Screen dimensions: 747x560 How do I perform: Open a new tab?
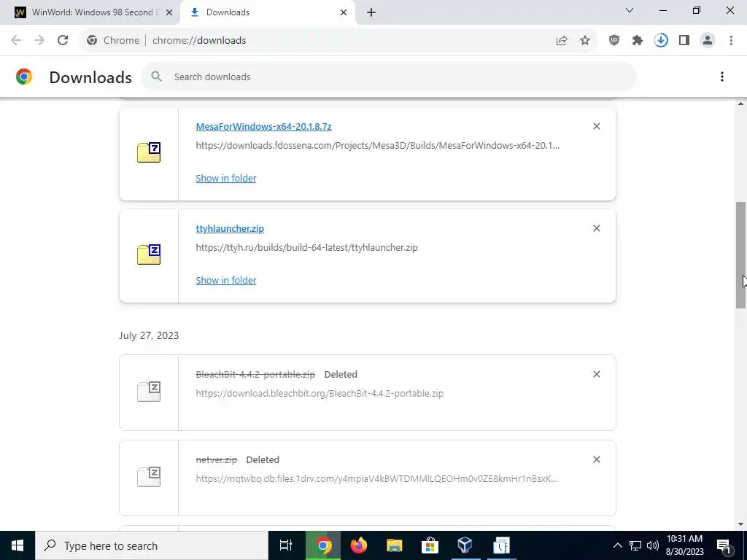coord(371,12)
